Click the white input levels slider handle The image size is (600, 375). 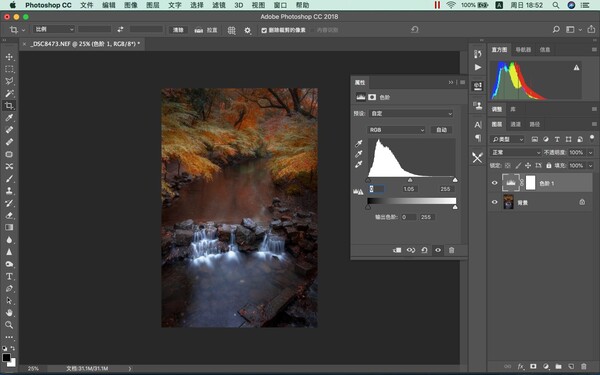(x=455, y=180)
